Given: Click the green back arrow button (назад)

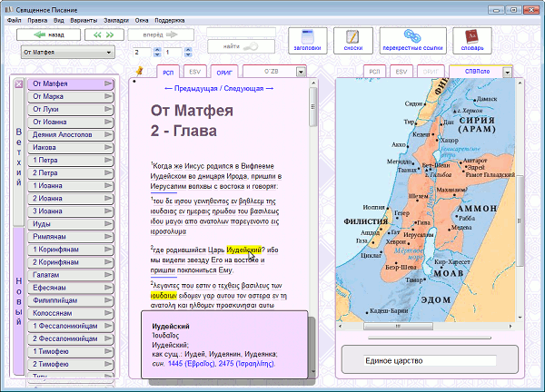Looking at the screenshot, I should 48,34.
